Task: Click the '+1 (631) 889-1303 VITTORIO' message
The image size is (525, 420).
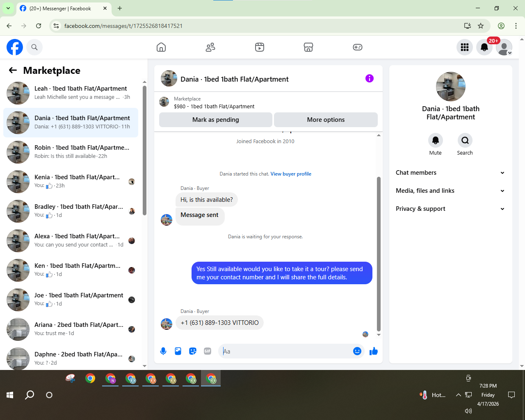Action: coord(220,323)
